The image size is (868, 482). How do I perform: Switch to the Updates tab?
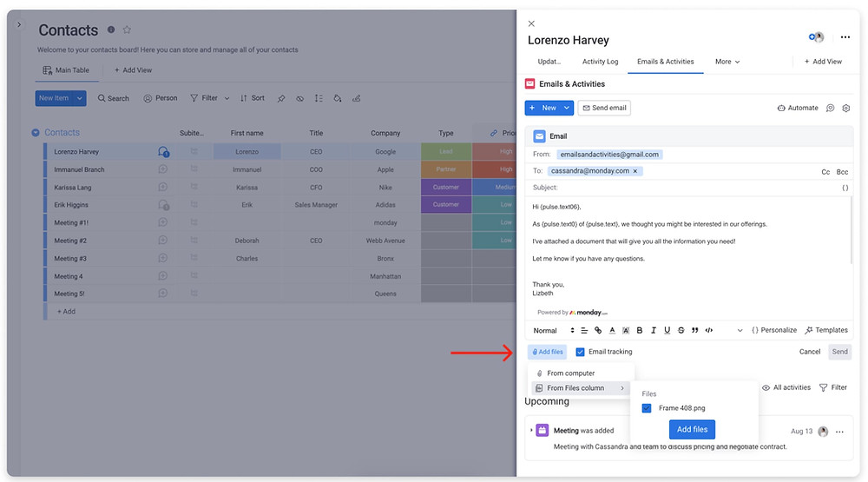[549, 62]
